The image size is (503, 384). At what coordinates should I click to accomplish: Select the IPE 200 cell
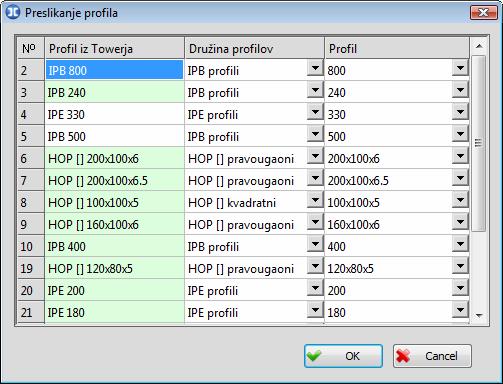pyautogui.click(x=114, y=290)
